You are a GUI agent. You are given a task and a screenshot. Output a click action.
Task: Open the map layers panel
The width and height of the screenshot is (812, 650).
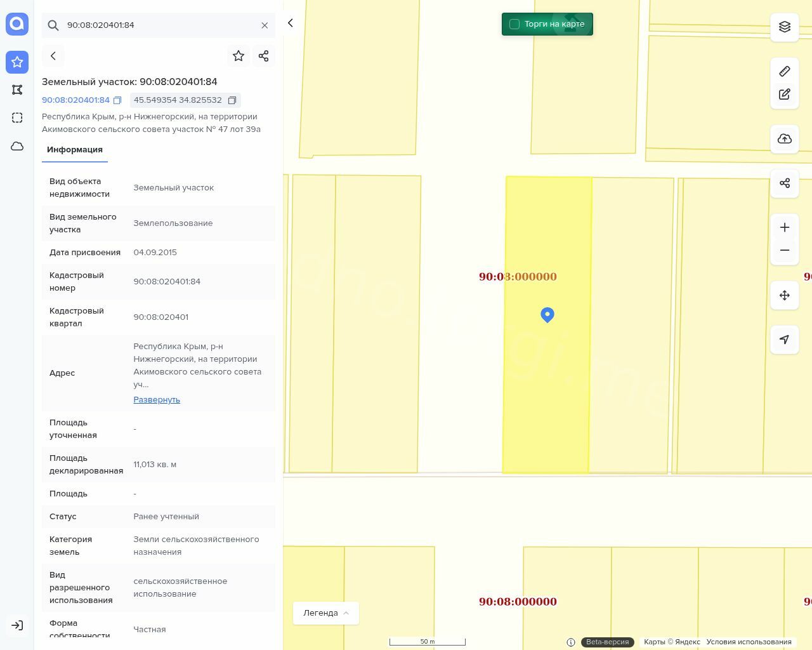(785, 27)
